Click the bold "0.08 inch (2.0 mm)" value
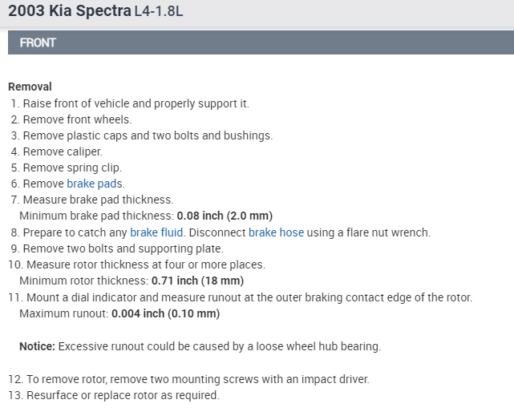This screenshot has height=420, width=514. (x=225, y=216)
